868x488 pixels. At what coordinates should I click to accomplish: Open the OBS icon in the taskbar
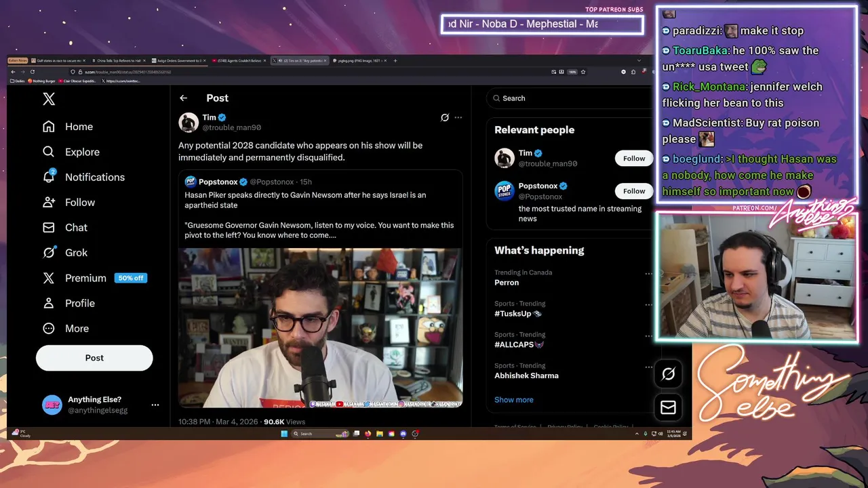pos(415,434)
